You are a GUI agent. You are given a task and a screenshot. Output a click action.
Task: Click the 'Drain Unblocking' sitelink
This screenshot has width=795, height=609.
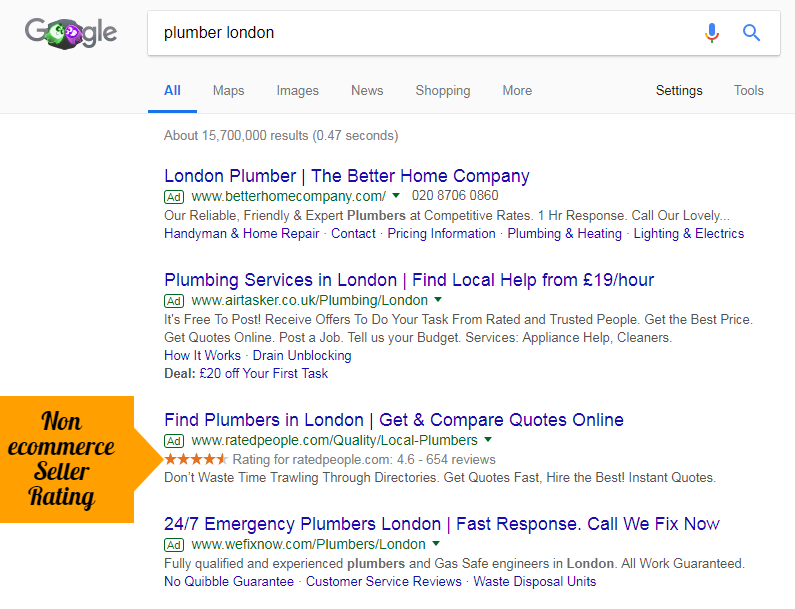tap(302, 355)
